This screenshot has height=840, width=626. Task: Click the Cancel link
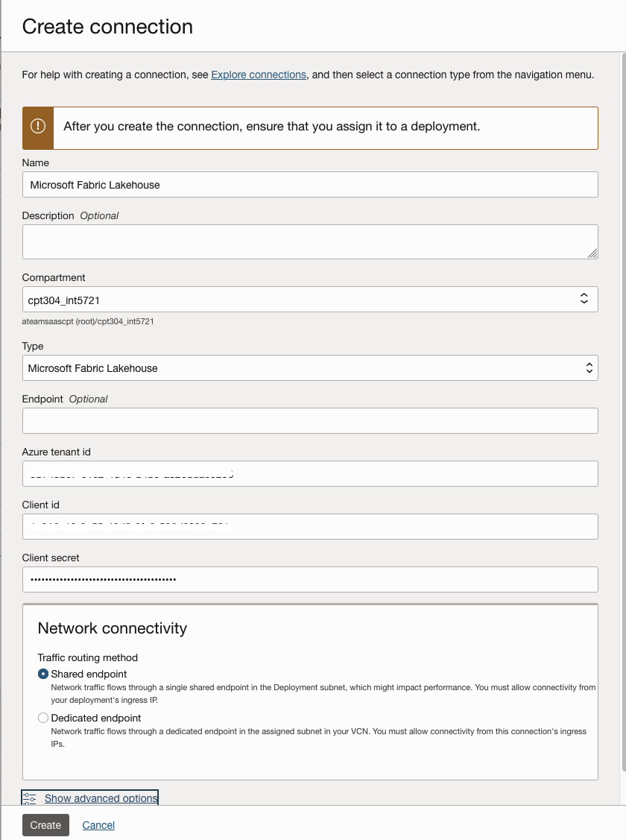click(98, 825)
